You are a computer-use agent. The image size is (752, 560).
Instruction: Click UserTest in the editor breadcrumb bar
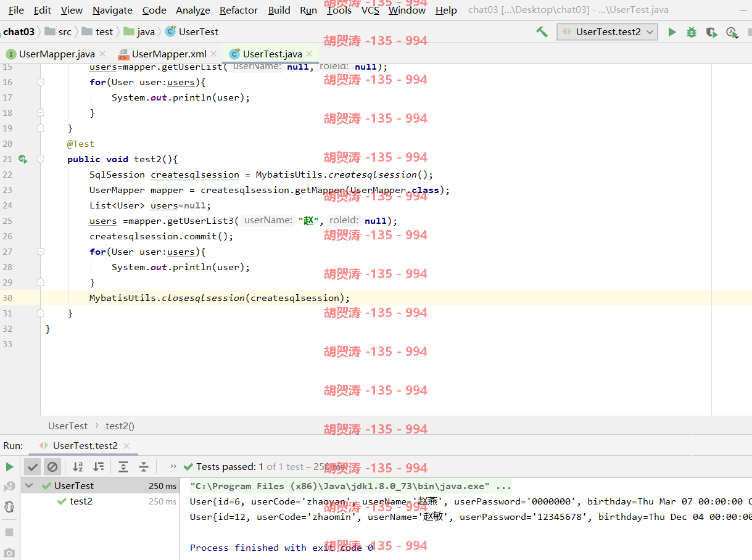68,426
